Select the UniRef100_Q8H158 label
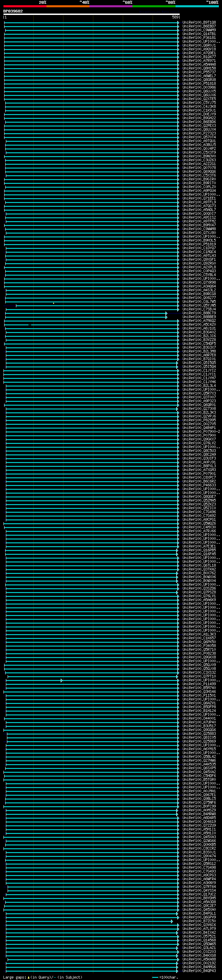Viewport: 222px width, 980px height. click(199, 68)
